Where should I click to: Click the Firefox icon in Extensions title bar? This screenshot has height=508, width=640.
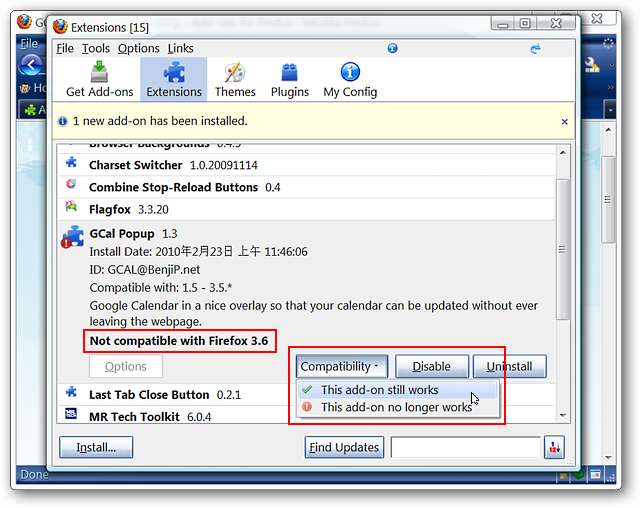pyautogui.click(x=60, y=27)
